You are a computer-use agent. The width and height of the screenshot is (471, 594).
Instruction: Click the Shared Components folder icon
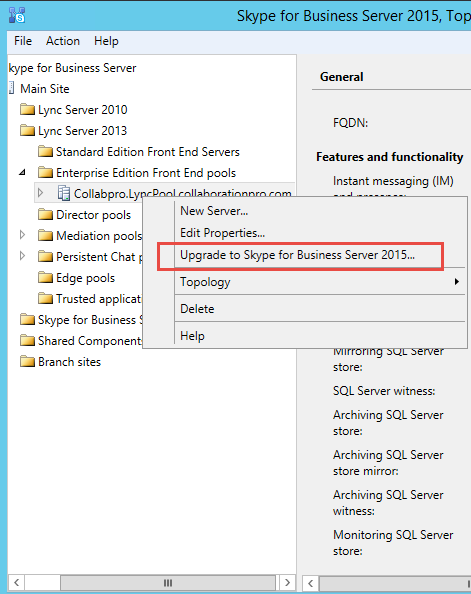coord(27,341)
